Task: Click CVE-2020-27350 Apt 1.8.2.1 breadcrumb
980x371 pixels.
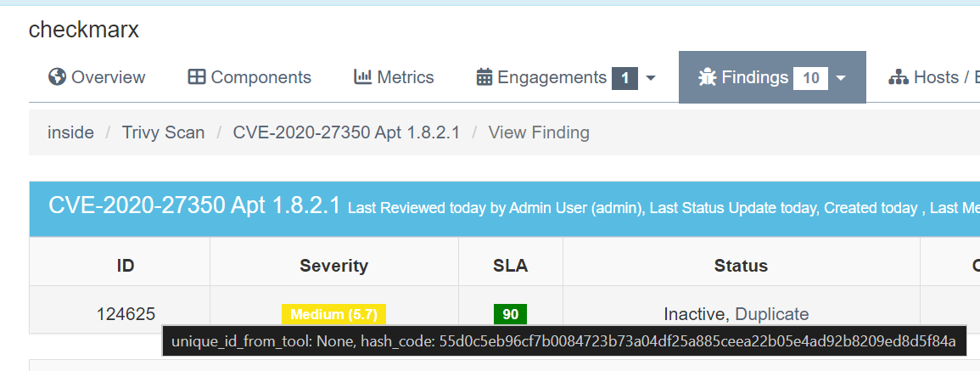Action: (346, 132)
